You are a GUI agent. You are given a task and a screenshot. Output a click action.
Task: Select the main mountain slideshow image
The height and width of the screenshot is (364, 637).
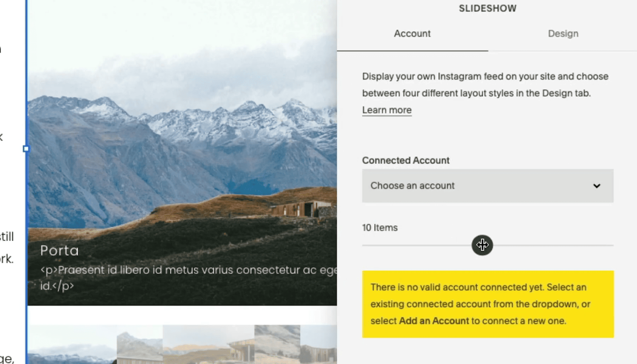pos(182,152)
